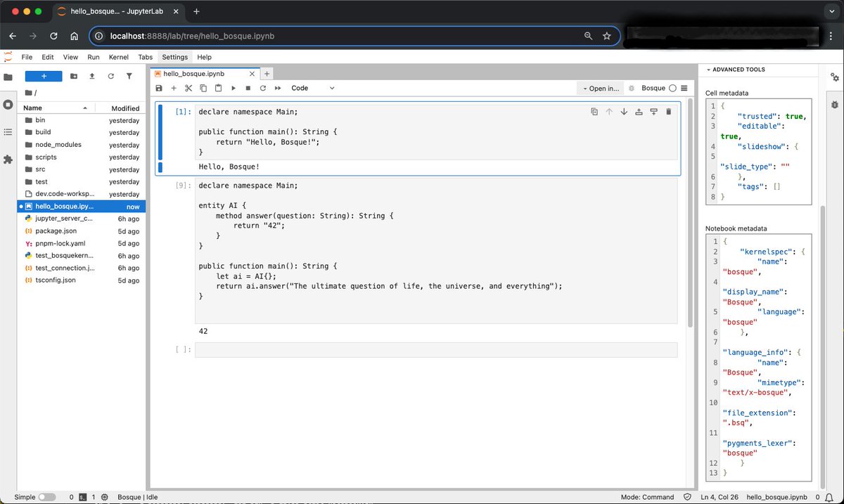The width and height of the screenshot is (844, 504).
Task: Open the File menu
Action: click(x=27, y=57)
